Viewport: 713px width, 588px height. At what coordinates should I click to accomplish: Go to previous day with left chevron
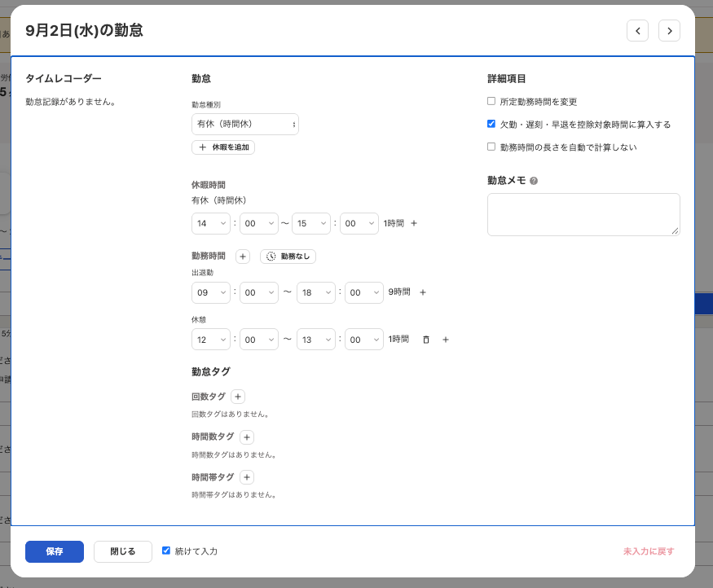pos(637,31)
